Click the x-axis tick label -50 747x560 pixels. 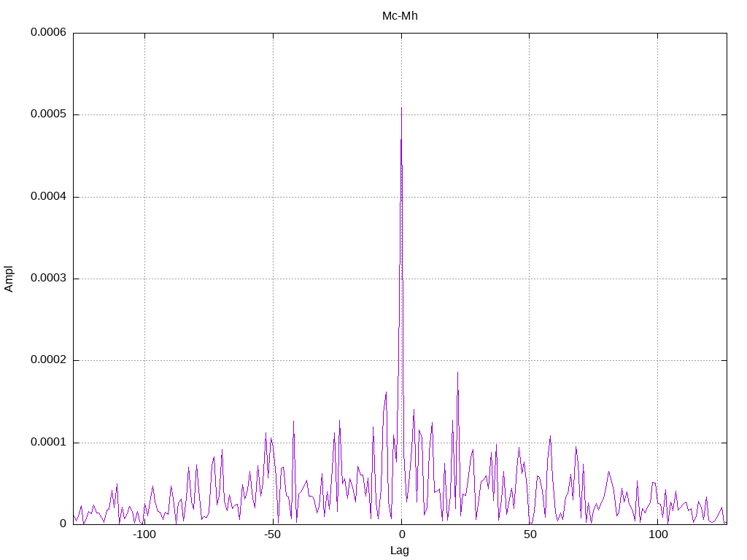[273, 534]
